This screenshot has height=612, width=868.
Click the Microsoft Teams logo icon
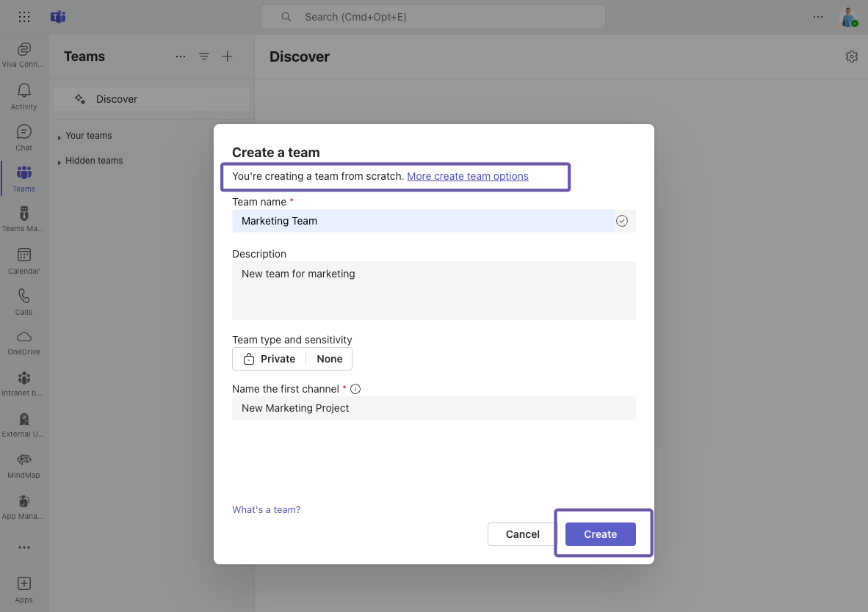(x=58, y=17)
